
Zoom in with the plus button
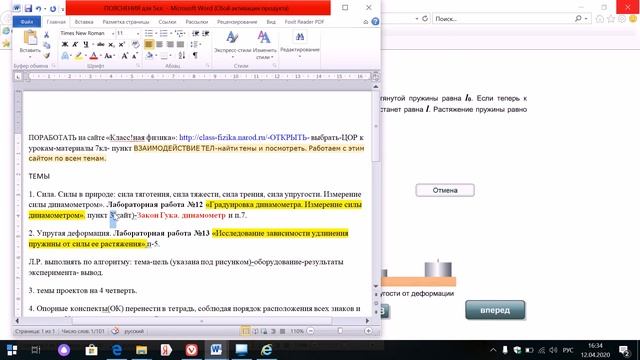[x=369, y=331]
